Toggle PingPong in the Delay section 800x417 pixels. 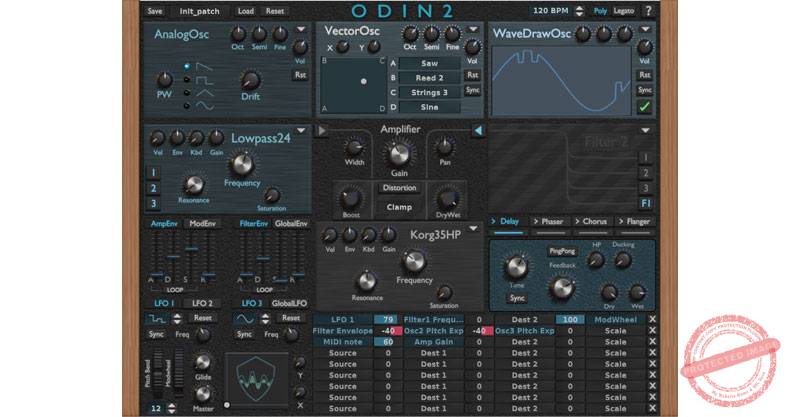pyautogui.click(x=563, y=251)
